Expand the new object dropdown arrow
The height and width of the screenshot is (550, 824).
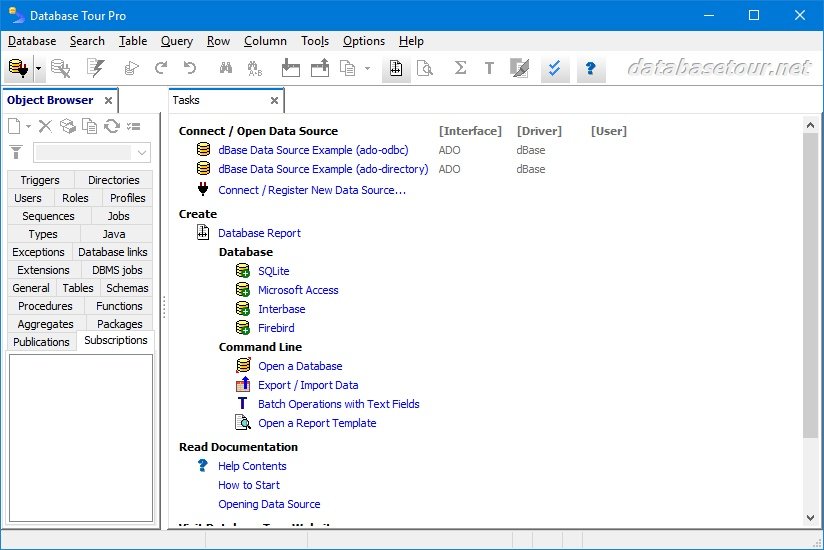click(29, 126)
